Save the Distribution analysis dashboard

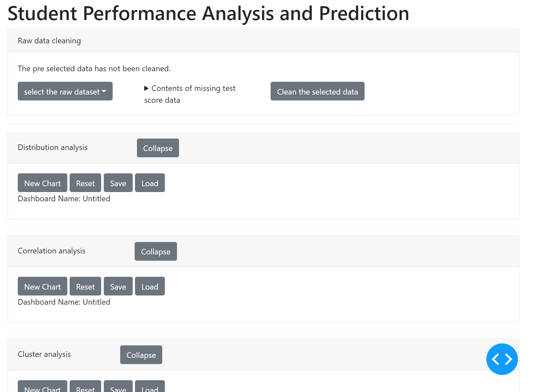pyautogui.click(x=118, y=183)
